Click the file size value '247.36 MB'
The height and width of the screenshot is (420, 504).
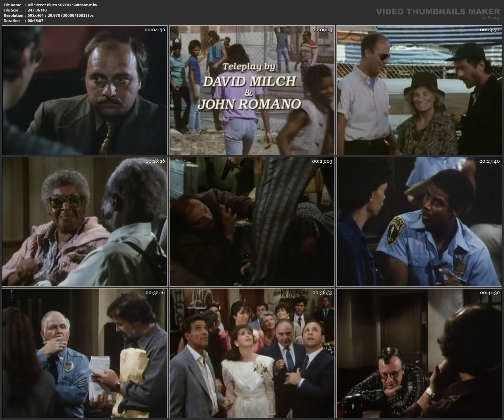tap(37, 10)
